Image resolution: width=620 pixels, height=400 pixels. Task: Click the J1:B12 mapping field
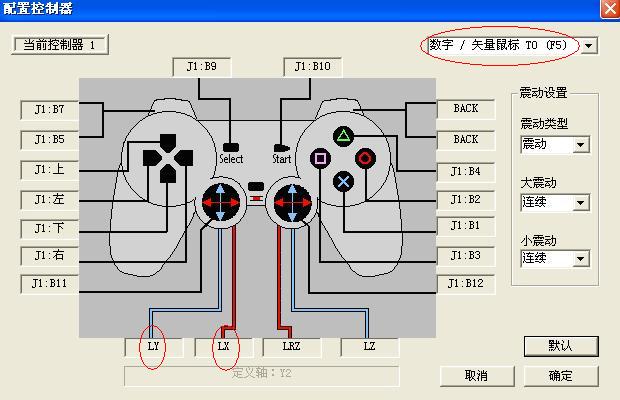click(466, 284)
